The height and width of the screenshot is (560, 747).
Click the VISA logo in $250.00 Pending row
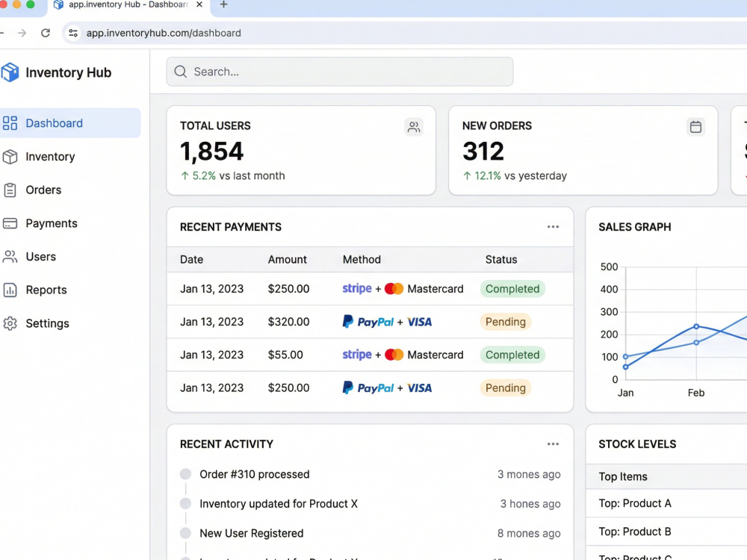point(420,388)
